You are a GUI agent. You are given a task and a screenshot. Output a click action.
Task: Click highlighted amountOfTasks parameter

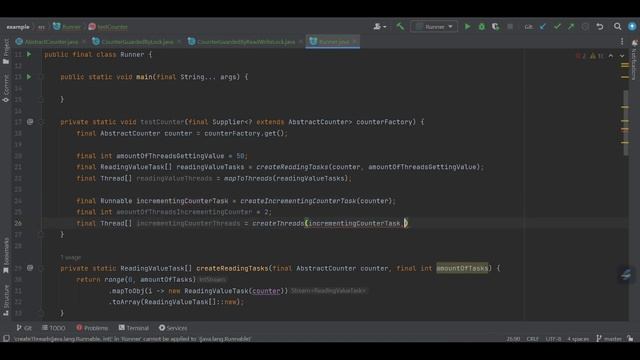tap(462, 268)
